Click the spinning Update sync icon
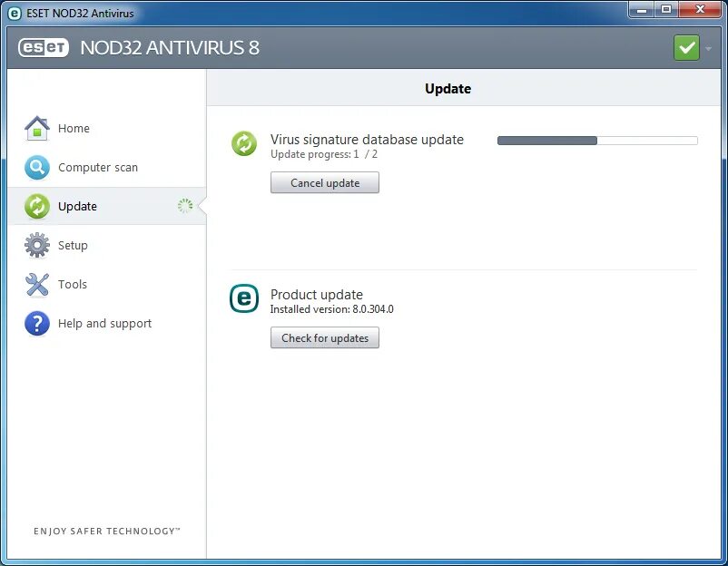 coord(184,206)
